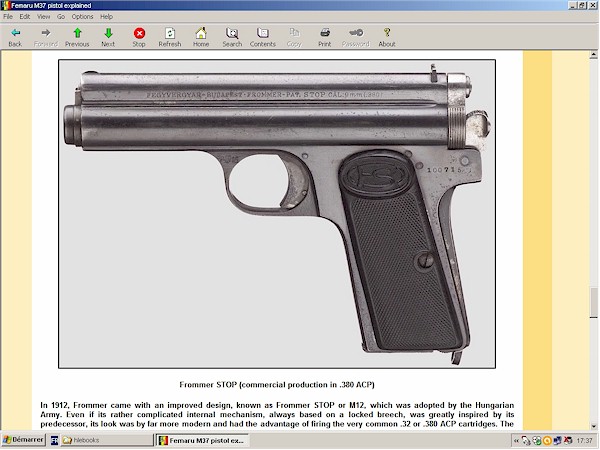Open the Edit menu

point(24,16)
